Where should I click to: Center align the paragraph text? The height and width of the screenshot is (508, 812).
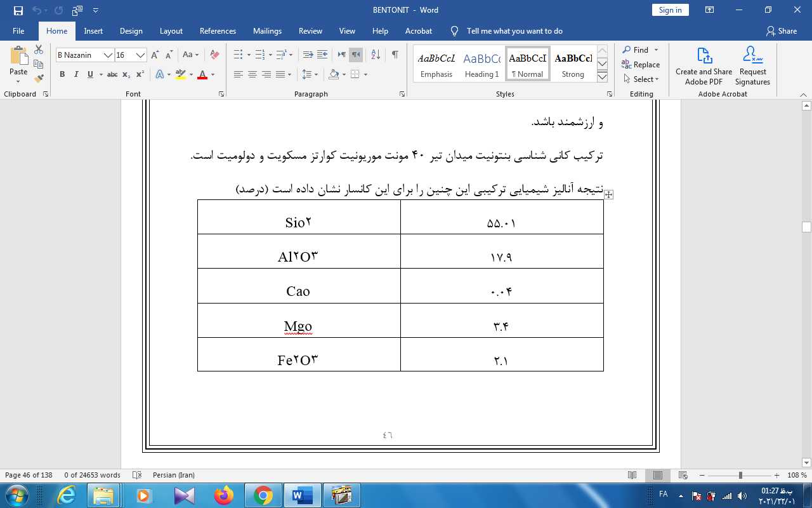[252, 75]
